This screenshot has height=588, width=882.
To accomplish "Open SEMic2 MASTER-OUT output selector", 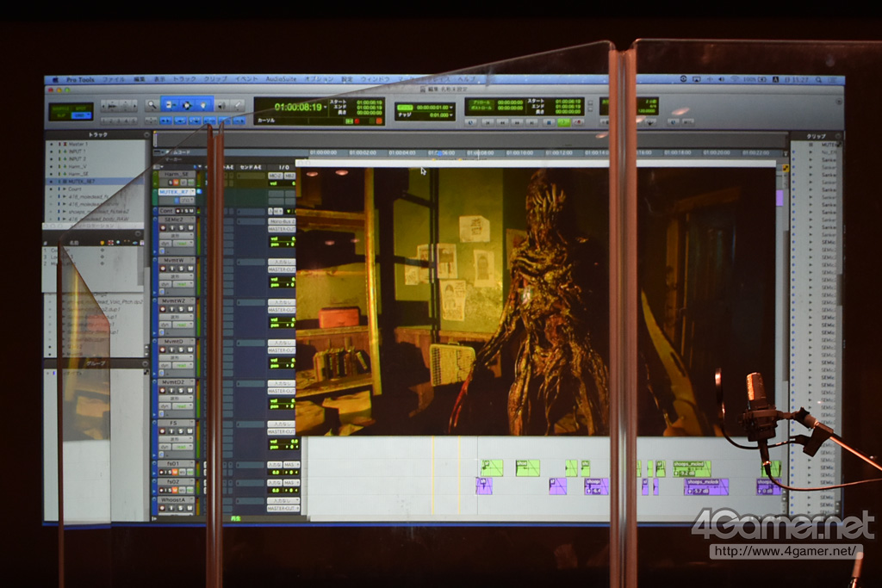I will [x=282, y=229].
